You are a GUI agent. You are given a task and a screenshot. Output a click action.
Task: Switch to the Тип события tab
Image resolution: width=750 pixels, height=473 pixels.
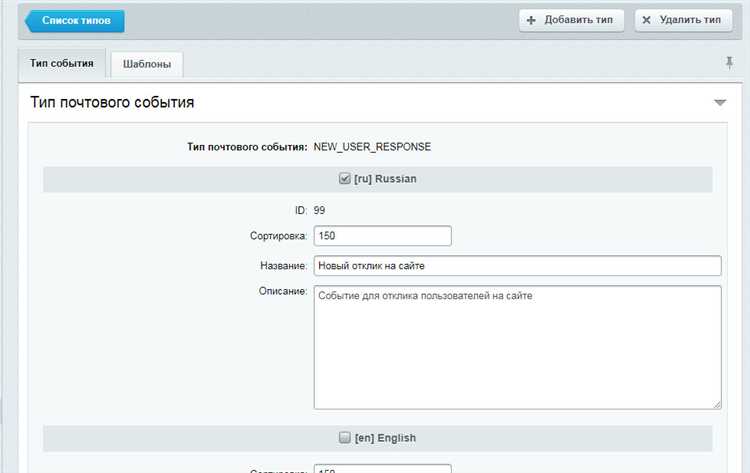click(62, 64)
